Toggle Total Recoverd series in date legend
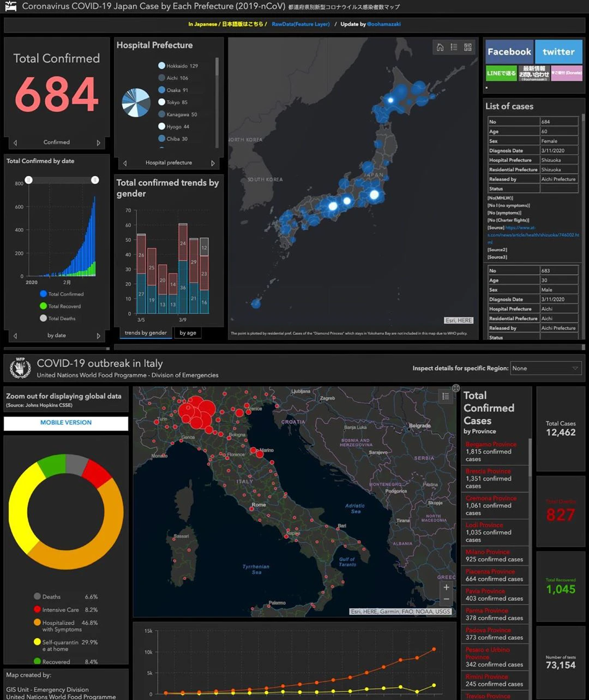The height and width of the screenshot is (700, 589). tap(60, 306)
